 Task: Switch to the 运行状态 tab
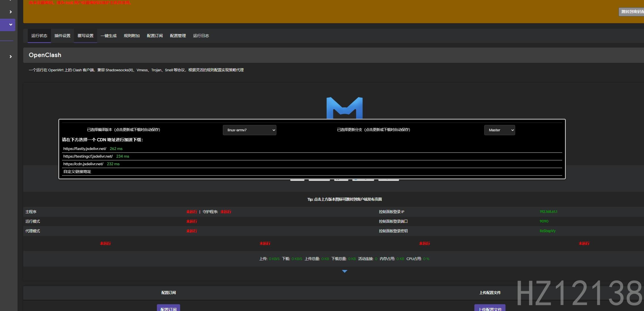[x=39, y=36]
